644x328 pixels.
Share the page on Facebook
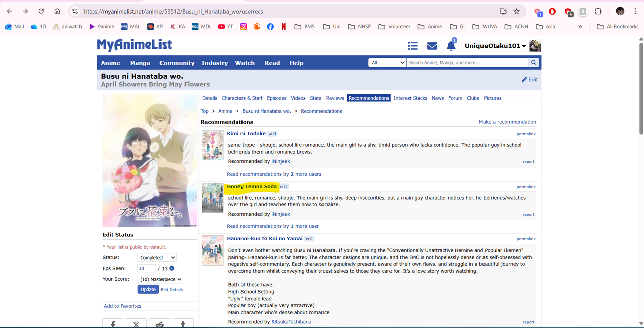tap(113, 323)
